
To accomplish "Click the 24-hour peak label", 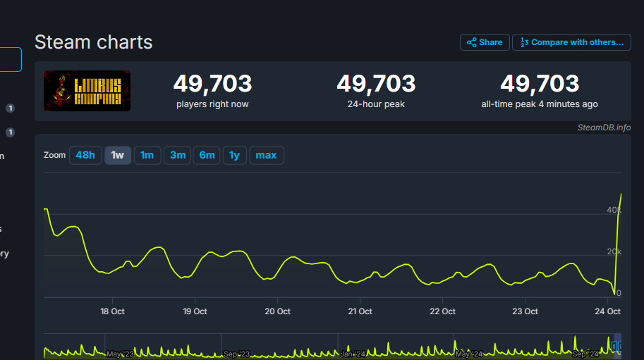I will [376, 104].
